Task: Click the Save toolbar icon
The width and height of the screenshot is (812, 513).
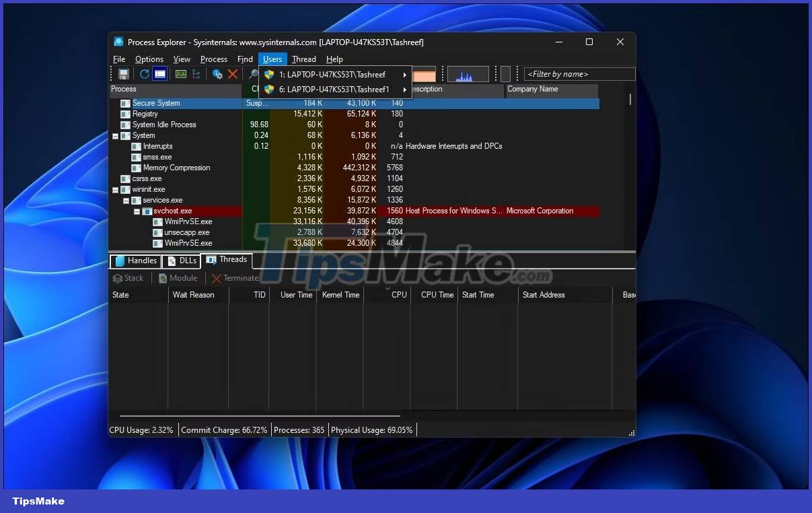Action: pos(124,74)
